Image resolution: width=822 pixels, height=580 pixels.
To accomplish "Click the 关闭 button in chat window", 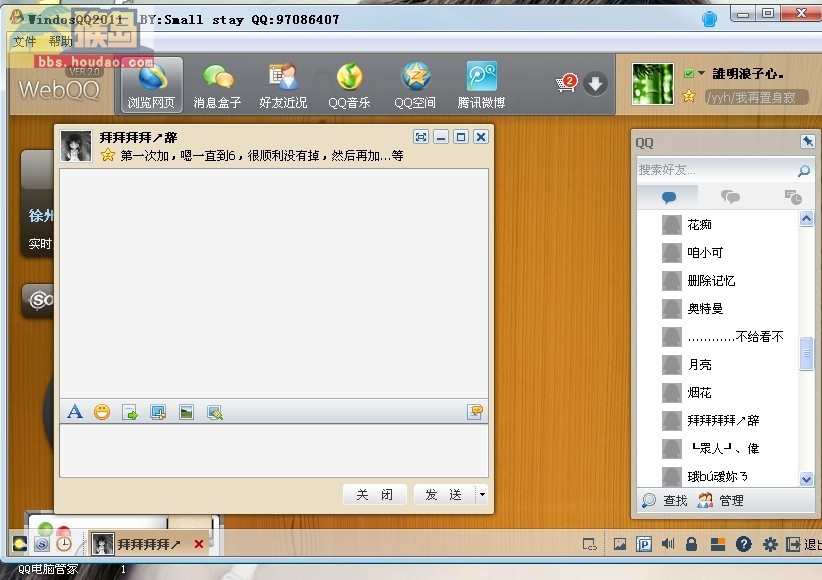I will tap(375, 495).
